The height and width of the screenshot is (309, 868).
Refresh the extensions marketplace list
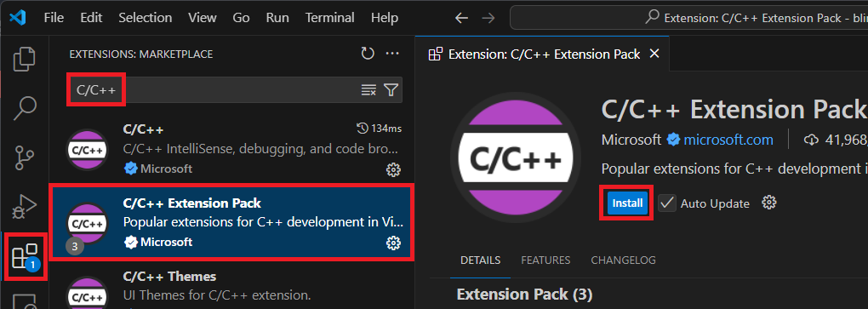368,54
